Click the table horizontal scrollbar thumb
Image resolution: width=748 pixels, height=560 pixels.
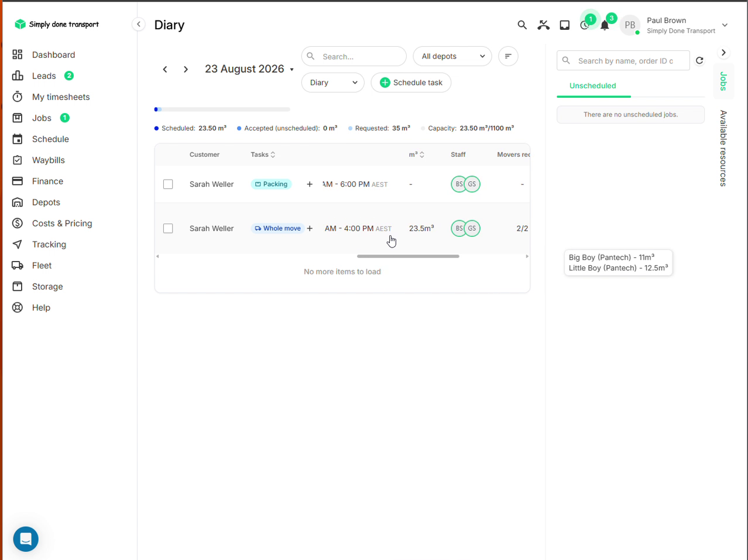pos(408,256)
